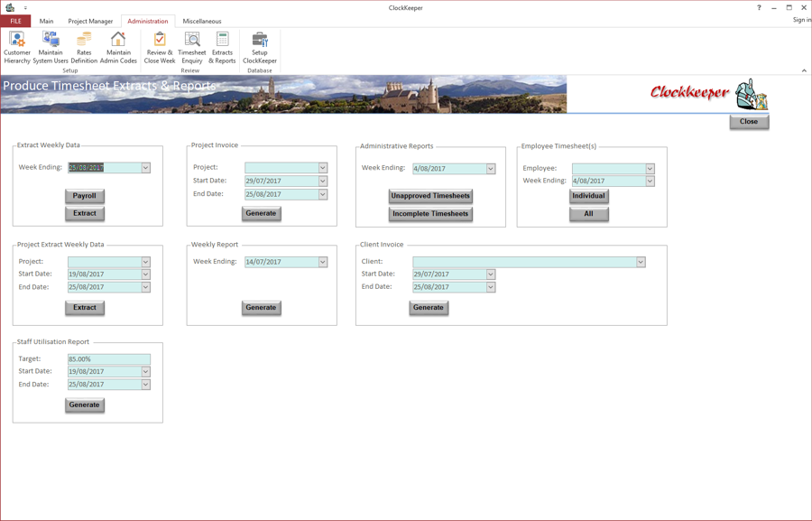The height and width of the screenshot is (521, 812).
Task: Click Extract under Project Extract Weekly Data
Action: click(x=85, y=307)
